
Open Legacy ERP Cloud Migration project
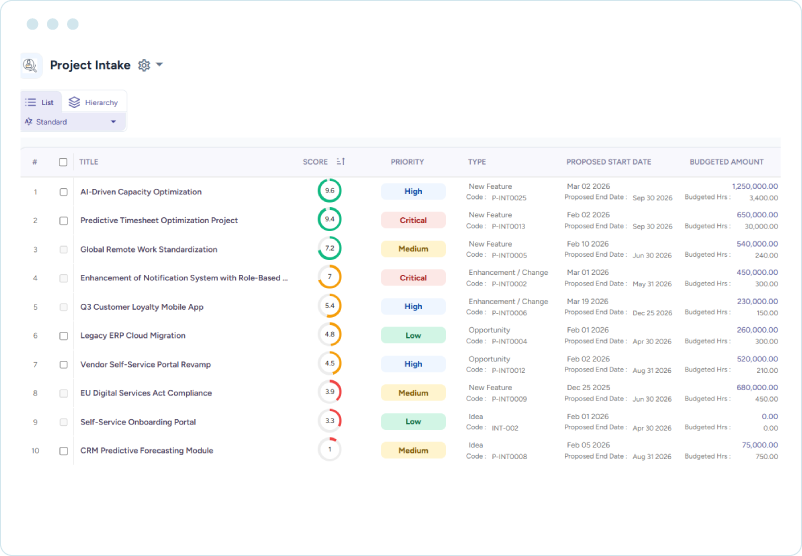pyautogui.click(x=133, y=336)
